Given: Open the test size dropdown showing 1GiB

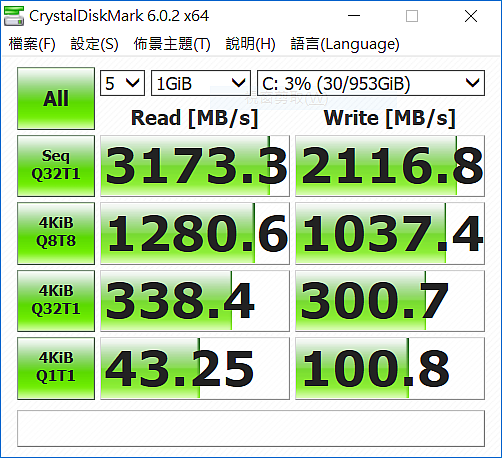Looking at the screenshot, I should (201, 83).
